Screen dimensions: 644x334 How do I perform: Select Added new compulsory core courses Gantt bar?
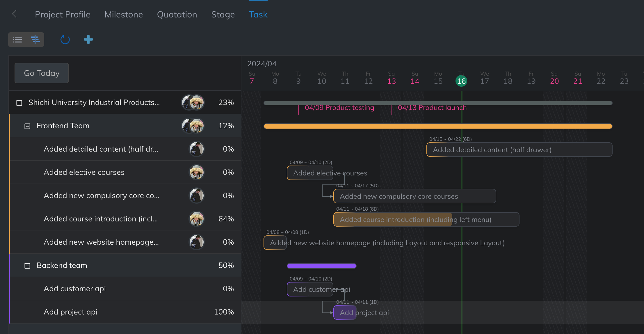[414, 196]
